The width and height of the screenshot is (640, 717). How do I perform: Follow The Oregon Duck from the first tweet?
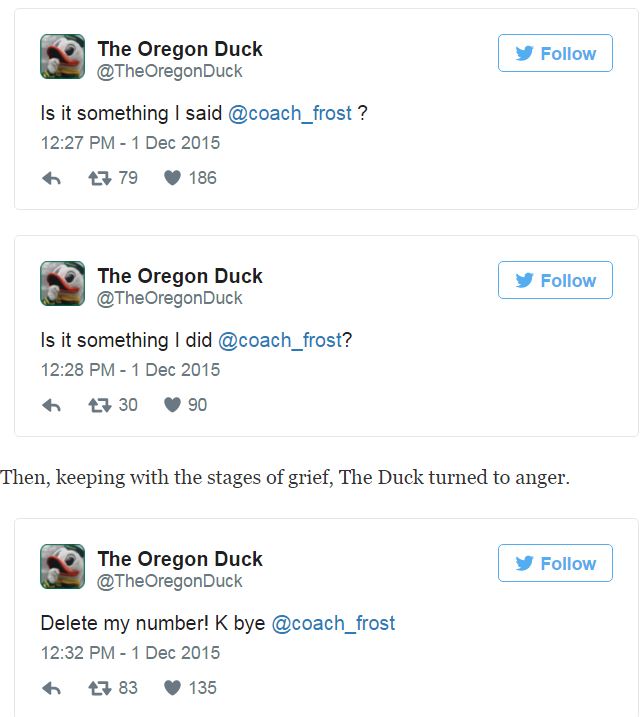click(555, 54)
